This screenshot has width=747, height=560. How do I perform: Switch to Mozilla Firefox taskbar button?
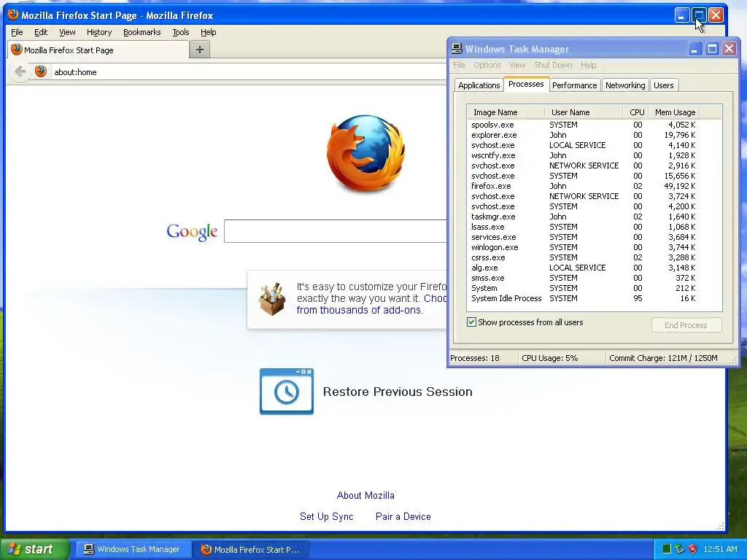point(251,550)
